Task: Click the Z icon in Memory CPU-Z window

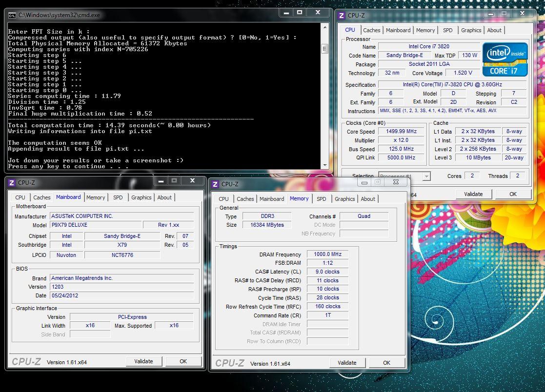Action: coord(215,184)
